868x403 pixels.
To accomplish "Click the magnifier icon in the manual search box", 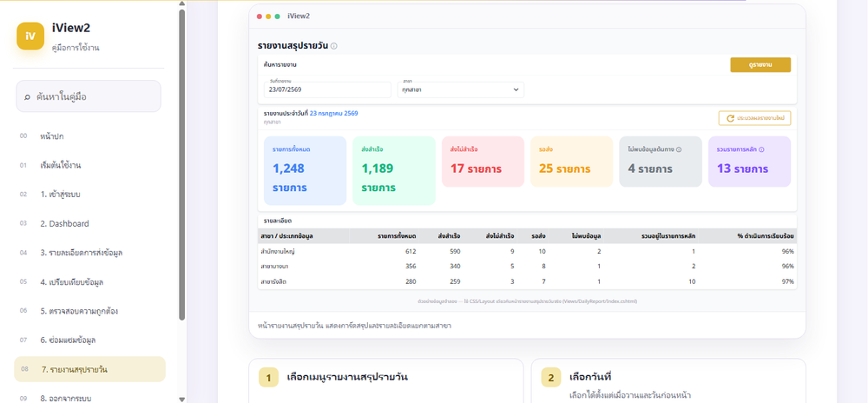I will (x=27, y=97).
